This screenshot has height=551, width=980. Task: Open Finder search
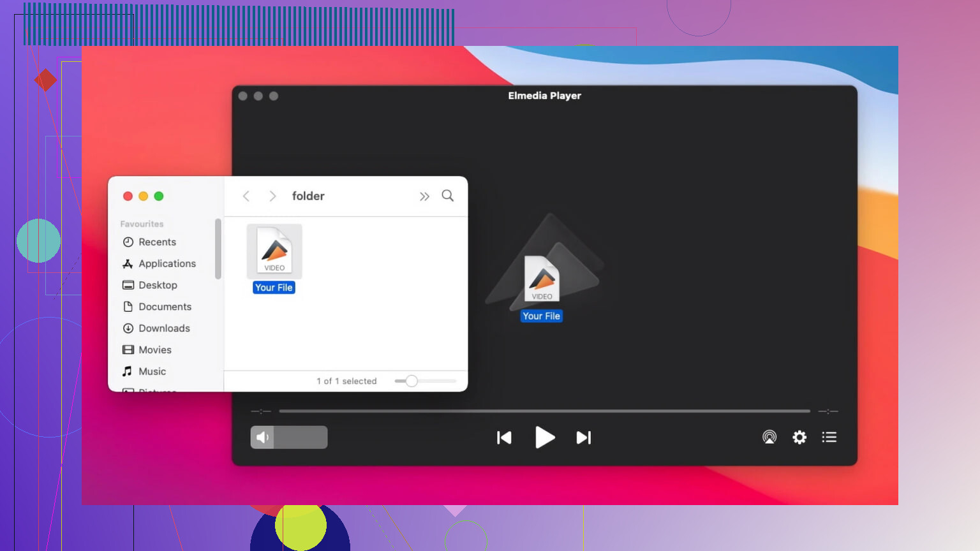tap(448, 196)
